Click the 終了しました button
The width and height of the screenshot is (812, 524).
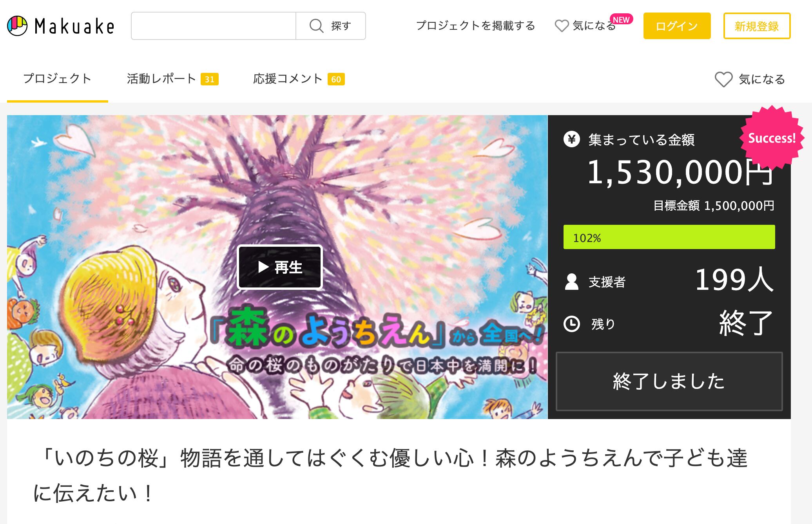point(669,381)
